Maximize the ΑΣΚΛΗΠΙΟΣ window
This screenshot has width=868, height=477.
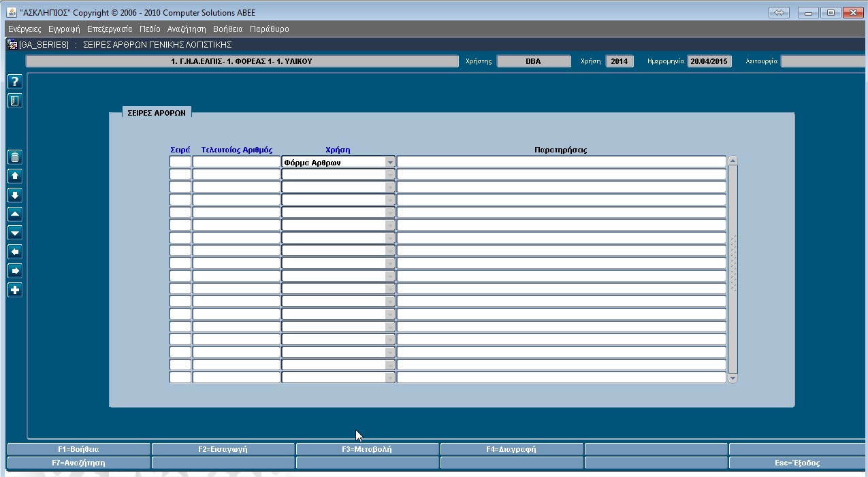(831, 12)
